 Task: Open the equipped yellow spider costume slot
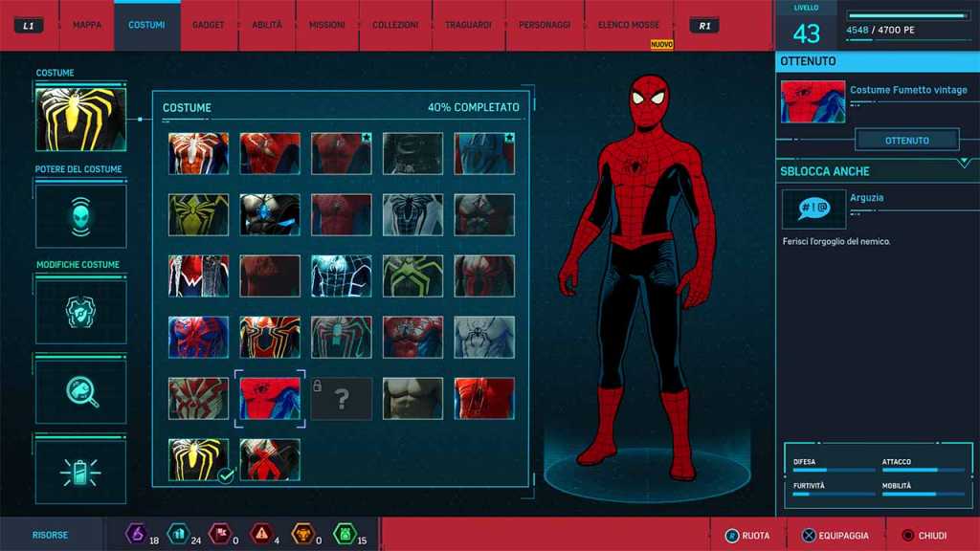pos(80,120)
